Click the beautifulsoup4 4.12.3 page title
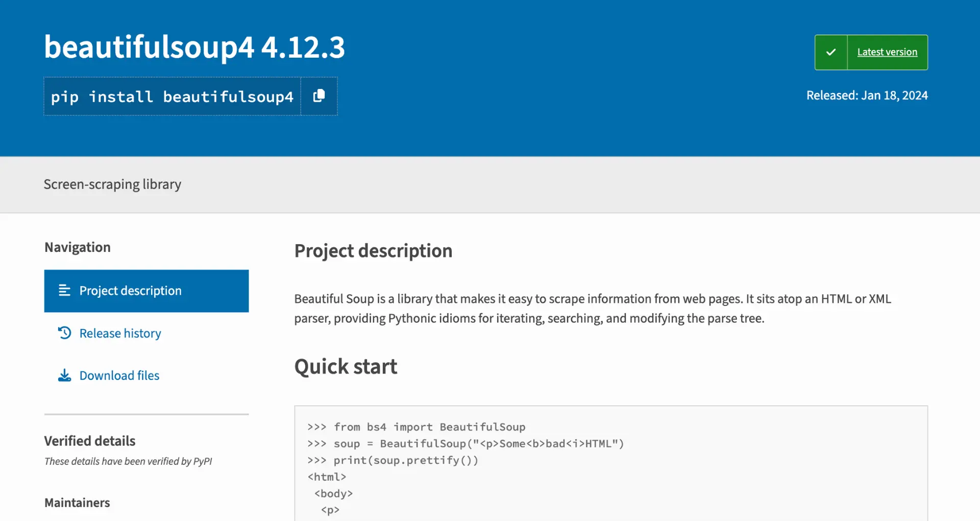Viewport: 980px width, 521px height. tap(194, 47)
